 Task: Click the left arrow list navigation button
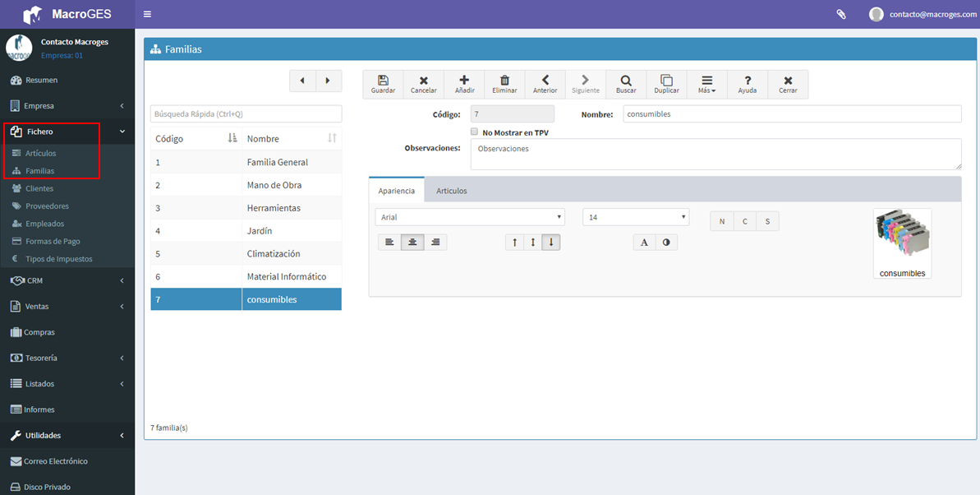point(302,81)
